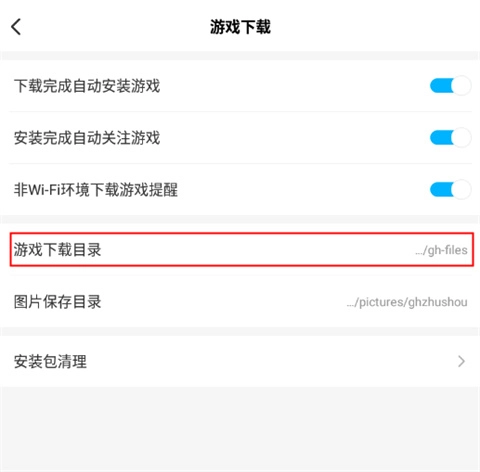Click empty gray area below 安装包清理
Image resolution: width=480 pixels, height=472 pixels.
coord(240,429)
